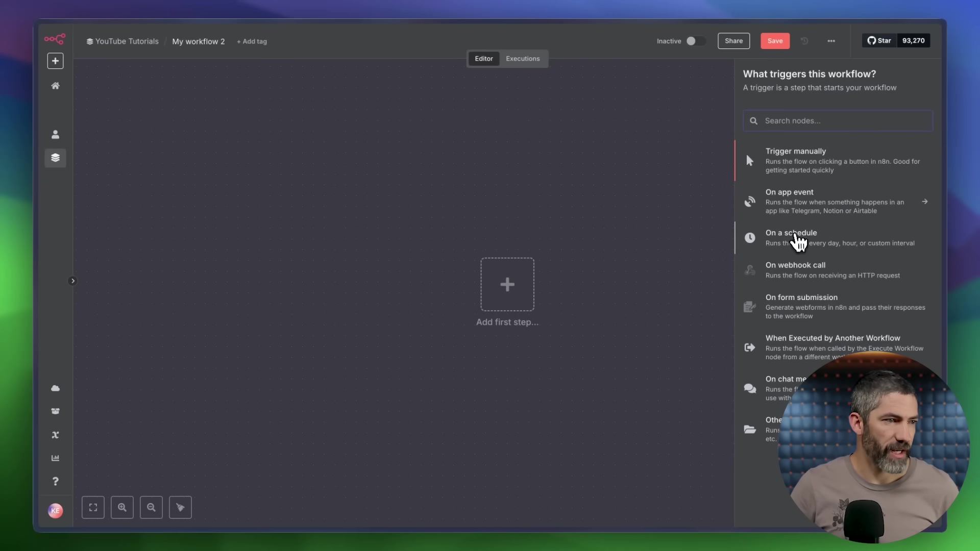Click the 93,270 star count
The width and height of the screenshot is (980, 551).
pyautogui.click(x=913, y=40)
